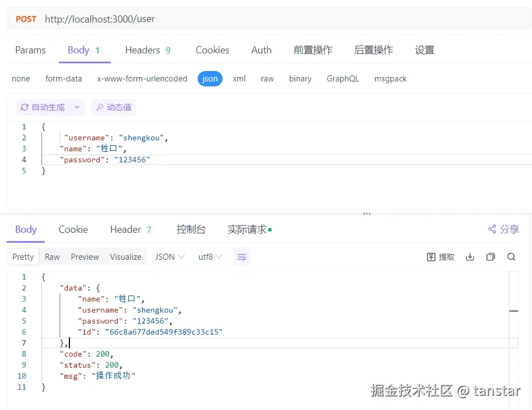Open the response Cookie tab

[x=73, y=229]
